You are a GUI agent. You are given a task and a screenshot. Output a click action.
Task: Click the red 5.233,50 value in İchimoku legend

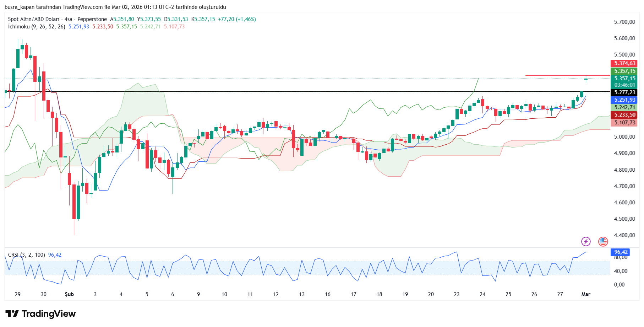[103, 27]
